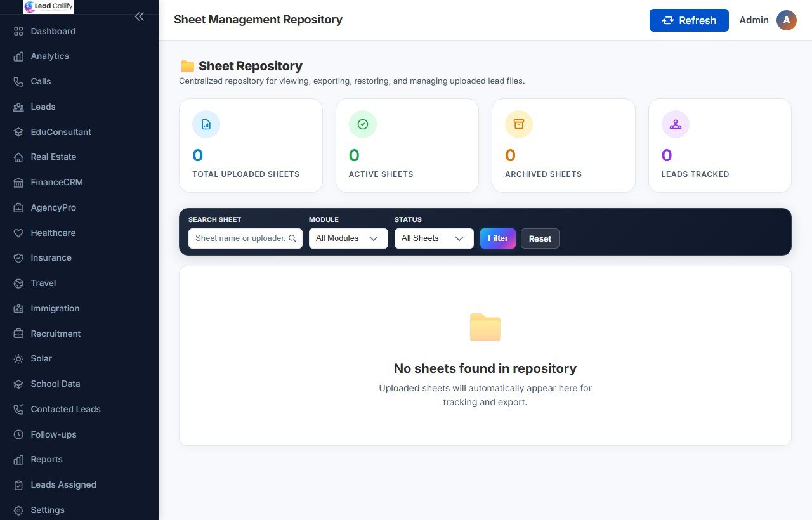The width and height of the screenshot is (812, 520).
Task: Click the 'No sheets found in repository' text
Action: (485, 368)
